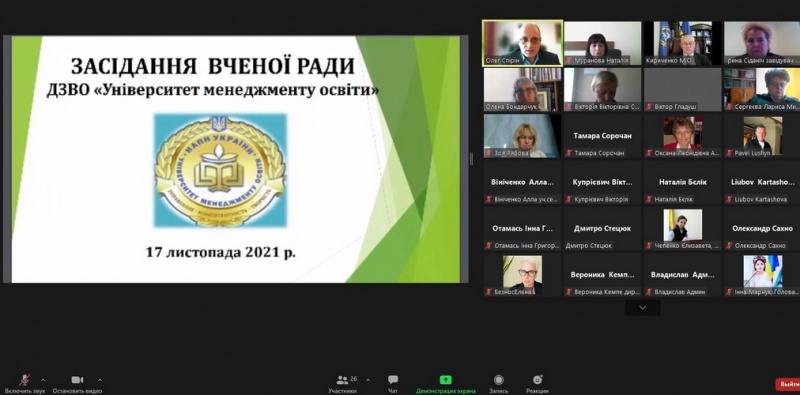Viewport: 800px width, 395px height.
Task: Click muted mic icon beside Вініченко Алла уч.се
Action: (x=489, y=200)
